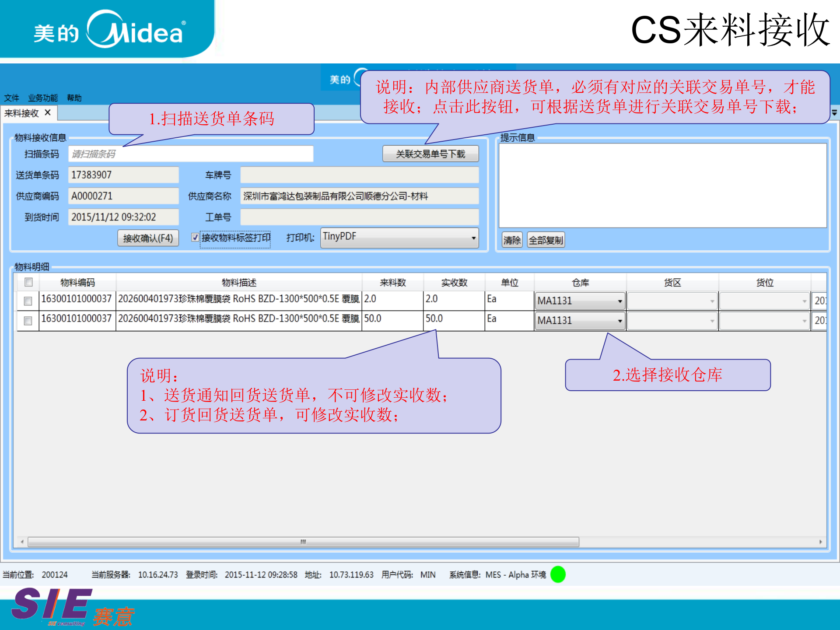840x630 pixels.
Task: Click horizontal scrollbar left arrow
Action: pyautogui.click(x=22, y=542)
